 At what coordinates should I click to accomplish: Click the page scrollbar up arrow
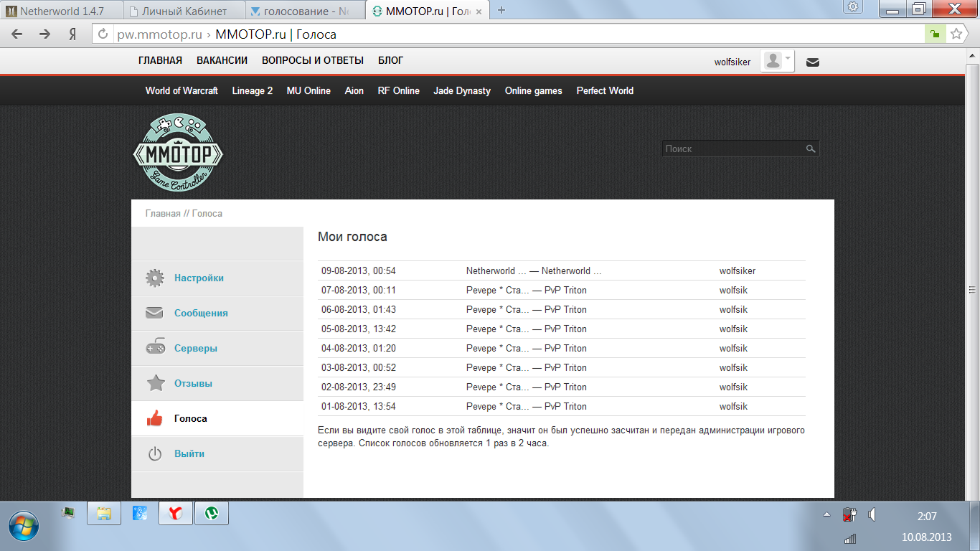click(x=973, y=54)
